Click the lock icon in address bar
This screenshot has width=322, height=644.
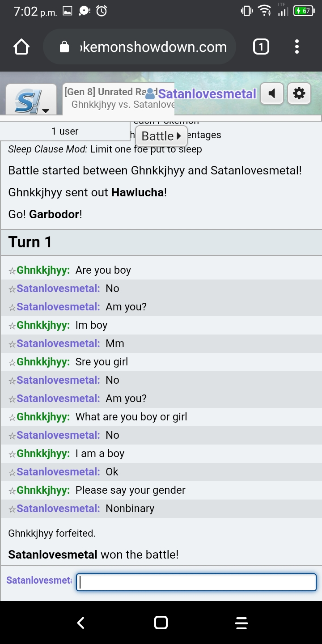[x=64, y=47]
